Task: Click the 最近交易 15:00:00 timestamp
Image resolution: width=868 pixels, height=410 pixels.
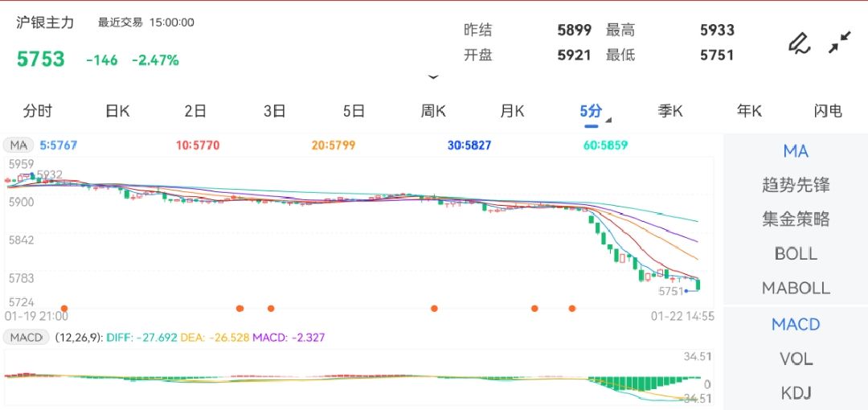Action: (146, 23)
